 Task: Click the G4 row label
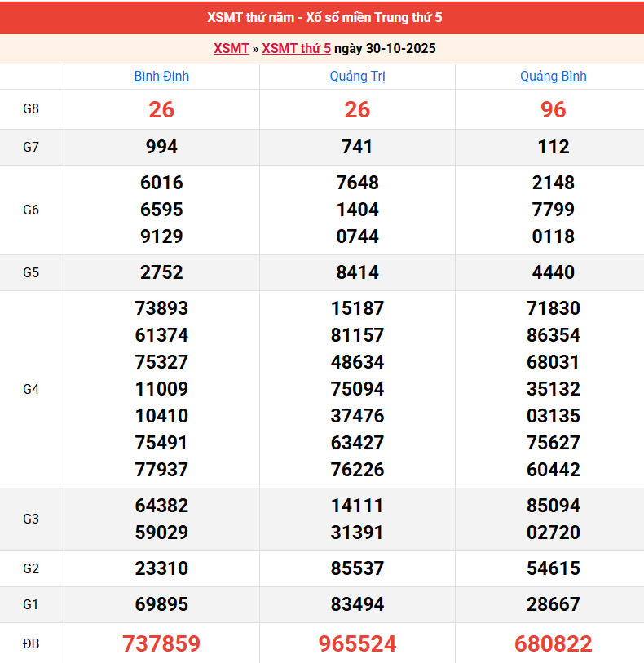pos(31,389)
